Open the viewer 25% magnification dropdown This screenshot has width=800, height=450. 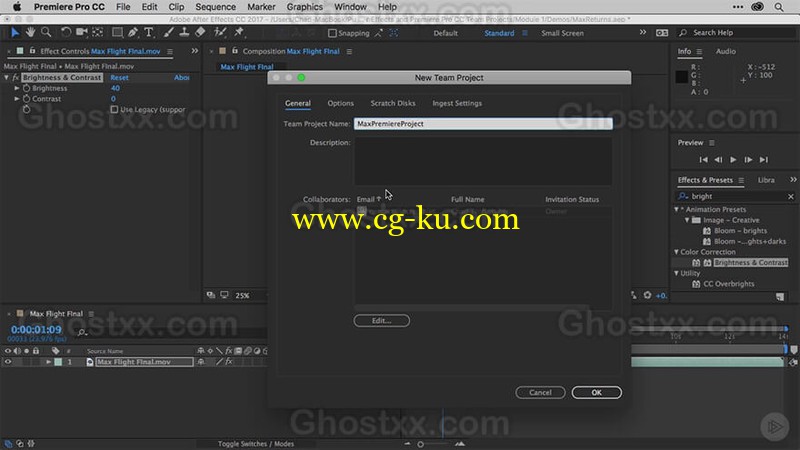[x=243, y=295]
